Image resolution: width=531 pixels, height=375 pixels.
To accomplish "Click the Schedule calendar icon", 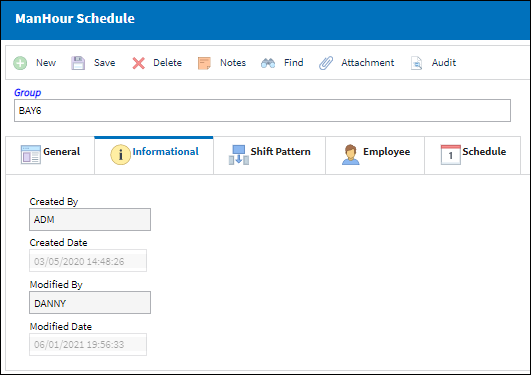I will (x=450, y=155).
